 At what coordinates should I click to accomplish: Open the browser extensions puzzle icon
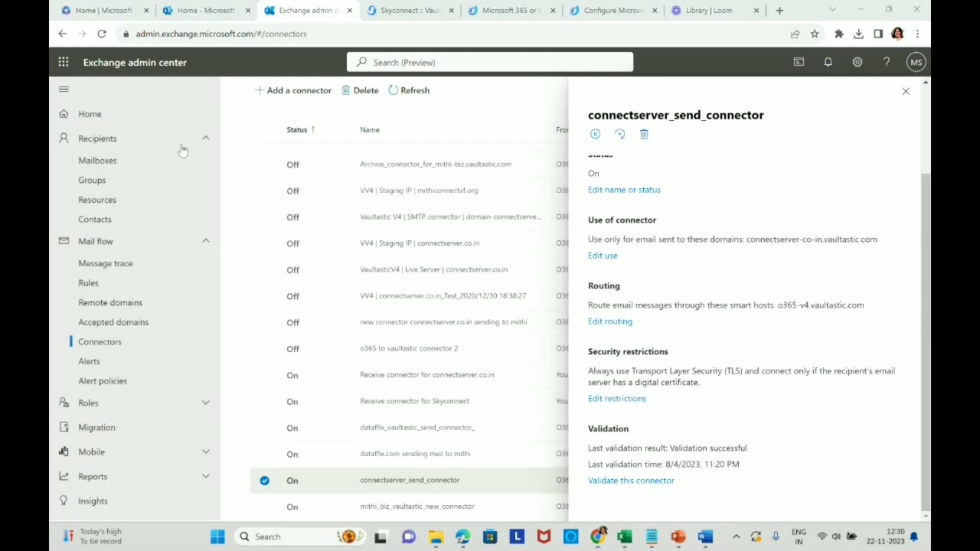click(x=839, y=34)
